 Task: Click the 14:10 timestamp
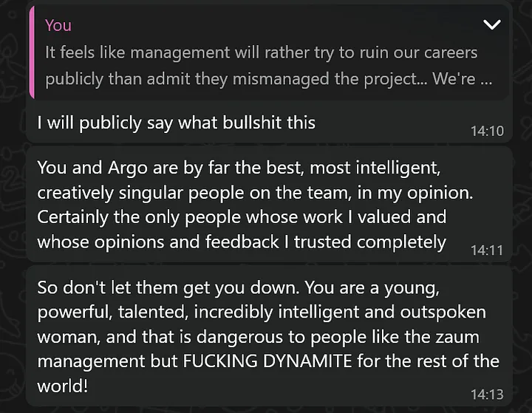coord(487,132)
